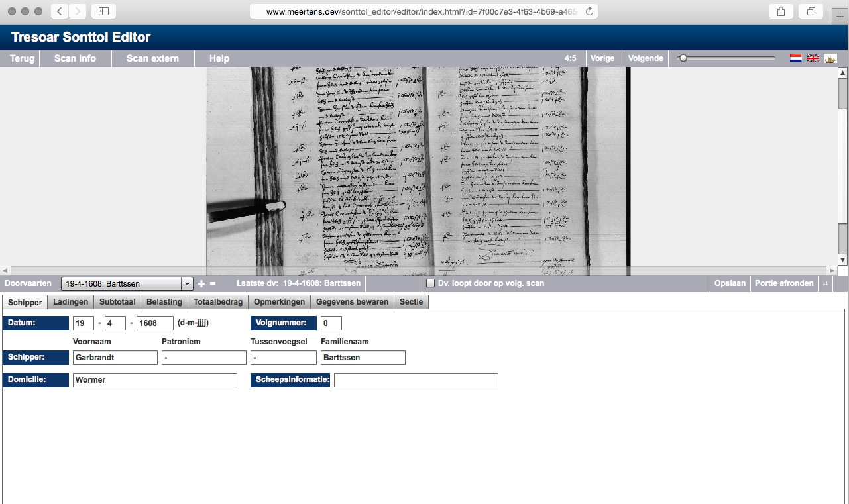The width and height of the screenshot is (849, 504).
Task: Check 'Dv. loopt door op volg. scan'
Action: pos(431,283)
